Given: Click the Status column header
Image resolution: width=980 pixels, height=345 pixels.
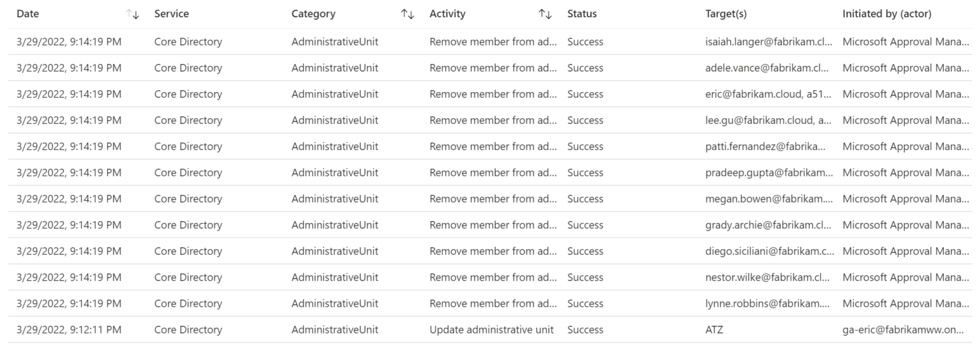Looking at the screenshot, I should tap(582, 14).
